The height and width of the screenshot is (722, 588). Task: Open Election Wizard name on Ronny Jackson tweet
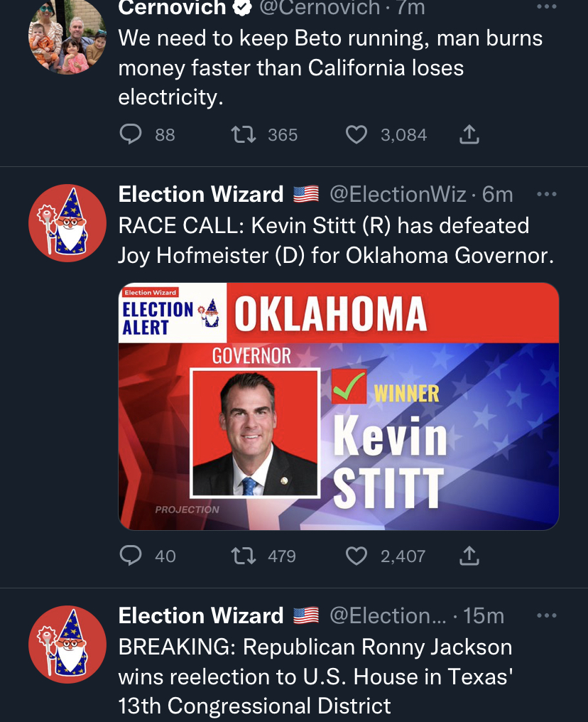[200, 615]
